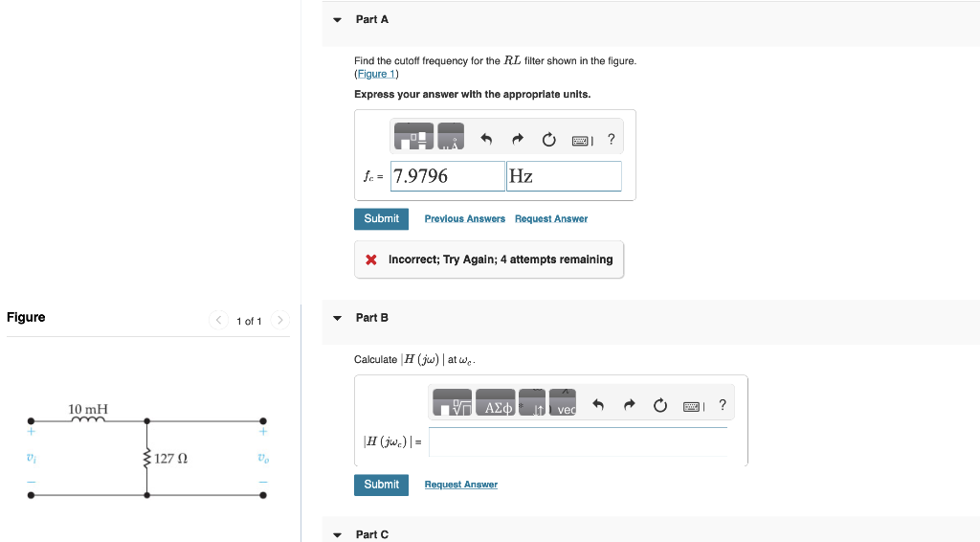This screenshot has width=980, height=542.
Task: Select the vec button in Part B toolbar
Action: [x=563, y=402]
